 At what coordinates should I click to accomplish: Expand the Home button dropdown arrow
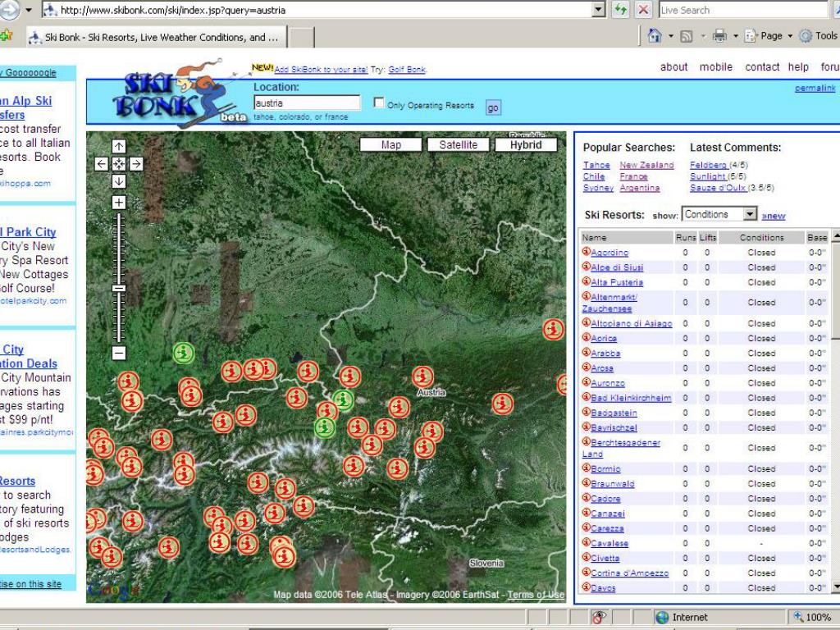coord(671,36)
